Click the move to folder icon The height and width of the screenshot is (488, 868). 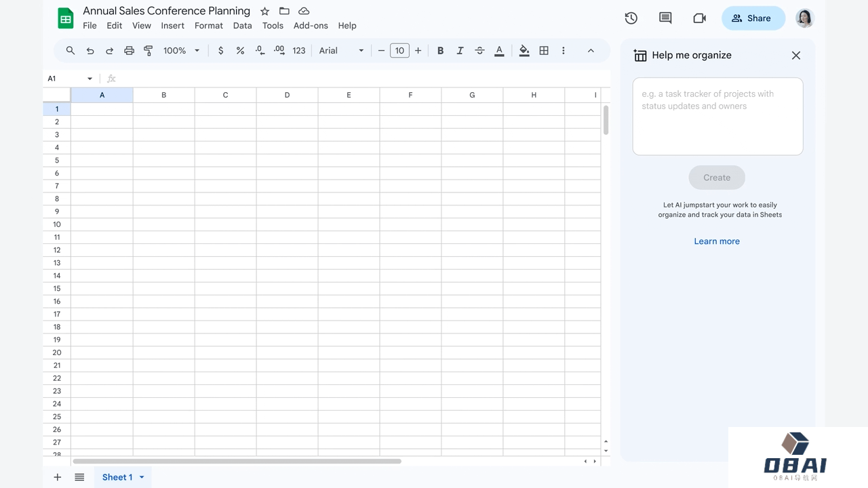click(284, 12)
